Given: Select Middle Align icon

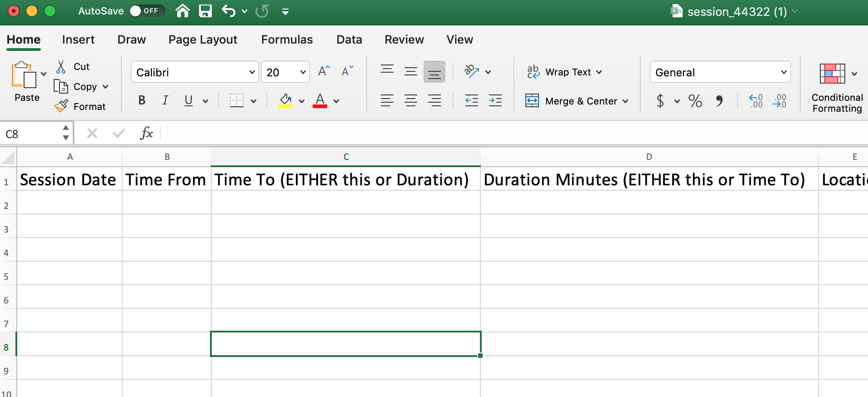Looking at the screenshot, I should click(411, 72).
